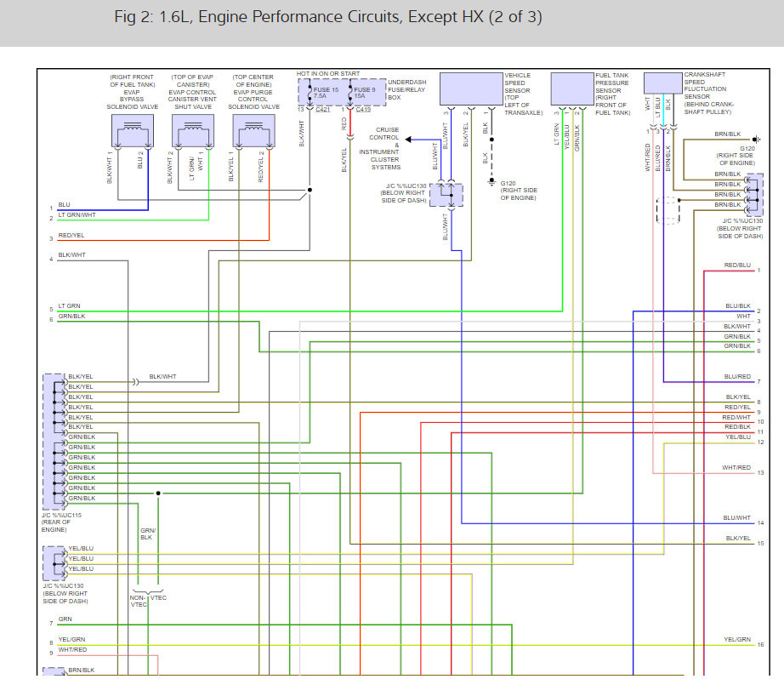
Task: Select the BLU/WHT wire label at right edge
Action: (736, 517)
